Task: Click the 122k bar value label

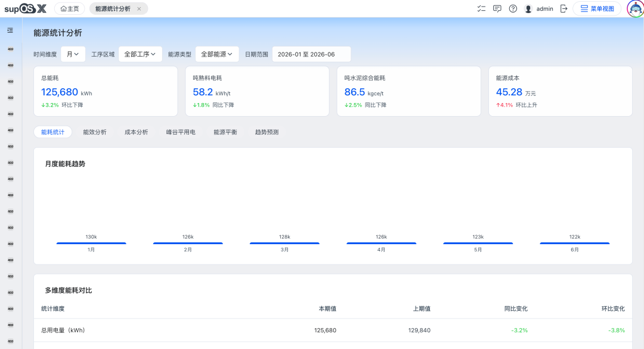Action: [575, 237]
